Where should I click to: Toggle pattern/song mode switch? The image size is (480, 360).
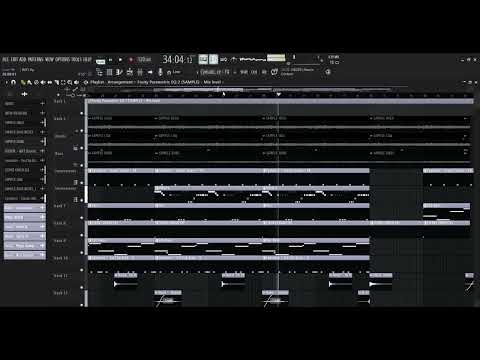(x=100, y=61)
